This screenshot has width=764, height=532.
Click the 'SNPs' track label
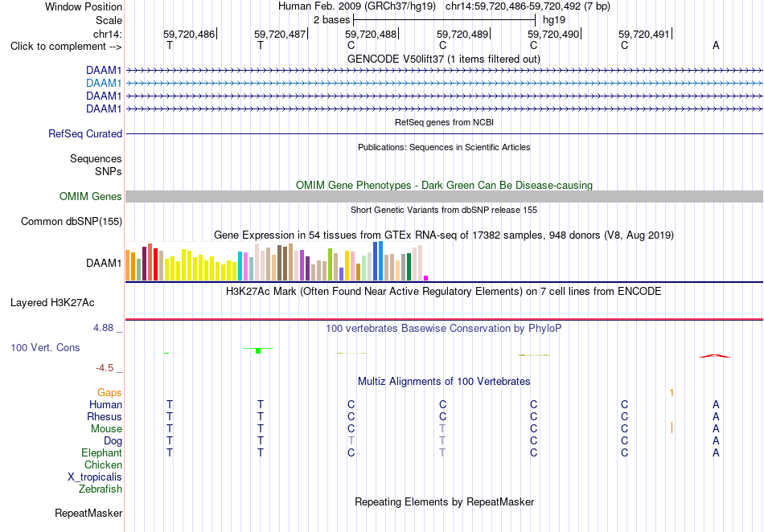pos(109,171)
